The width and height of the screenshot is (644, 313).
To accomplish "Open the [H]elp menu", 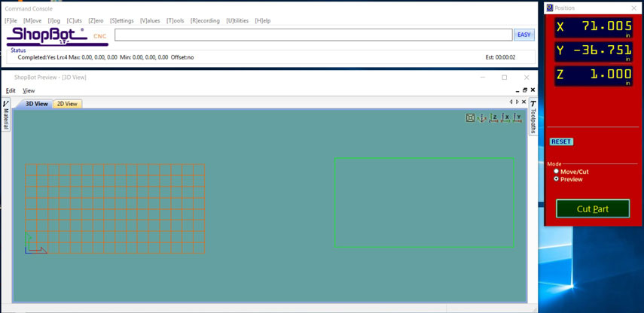I will (x=263, y=20).
